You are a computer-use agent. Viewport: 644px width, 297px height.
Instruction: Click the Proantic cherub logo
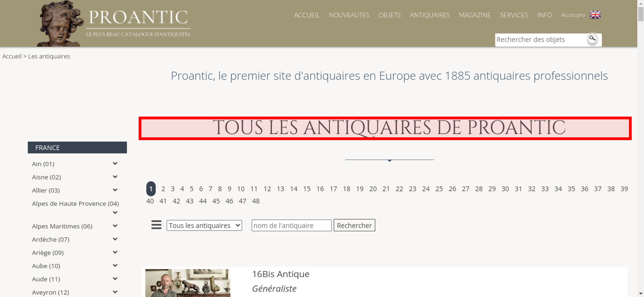(x=60, y=23)
